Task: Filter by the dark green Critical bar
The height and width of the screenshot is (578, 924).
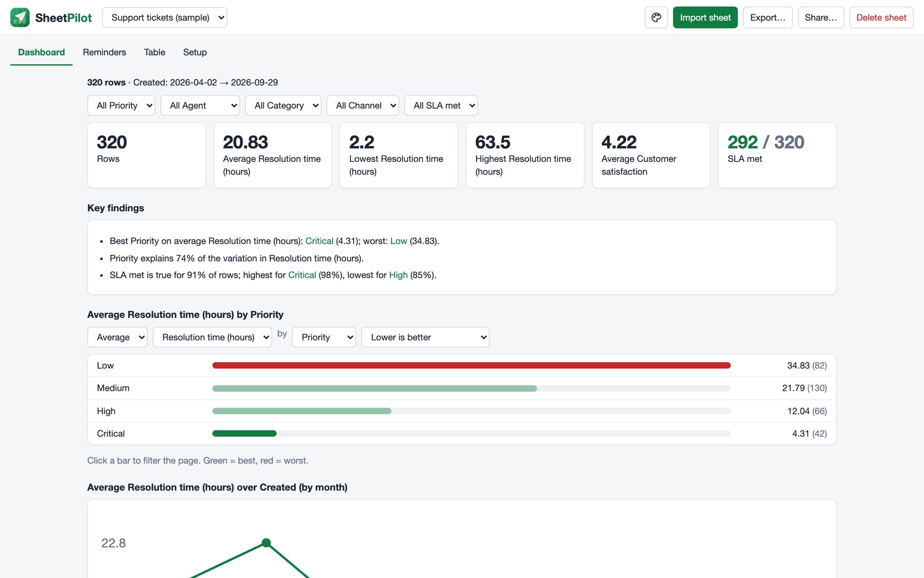Action: coord(244,434)
